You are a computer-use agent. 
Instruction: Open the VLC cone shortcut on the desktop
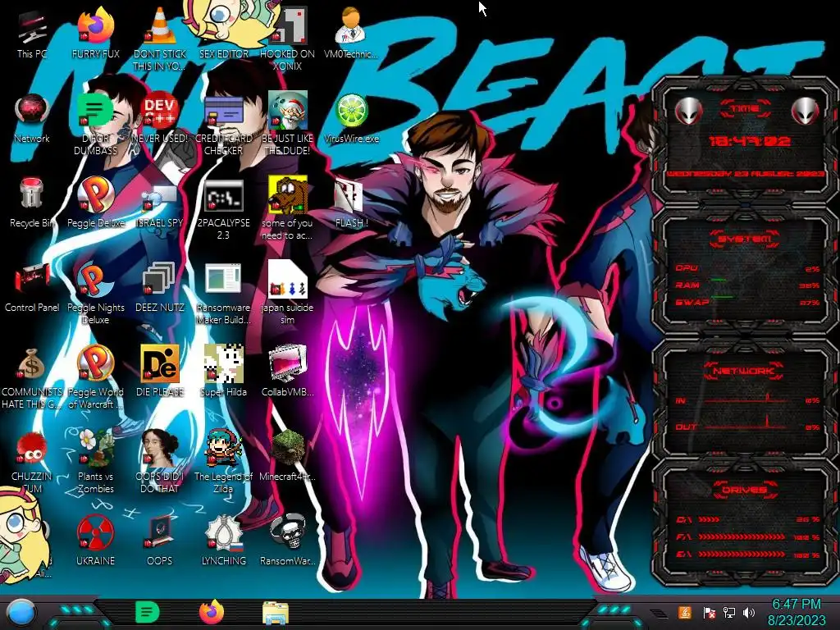[x=160, y=39]
